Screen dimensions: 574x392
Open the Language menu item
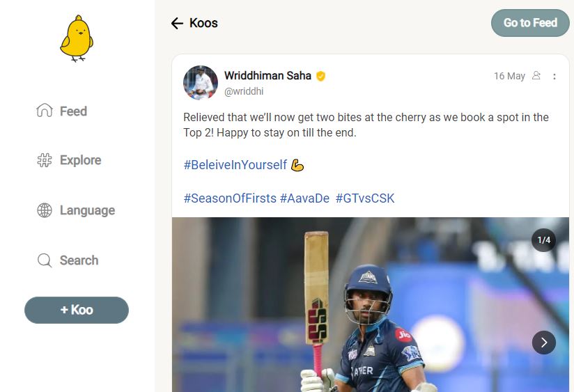tap(87, 210)
